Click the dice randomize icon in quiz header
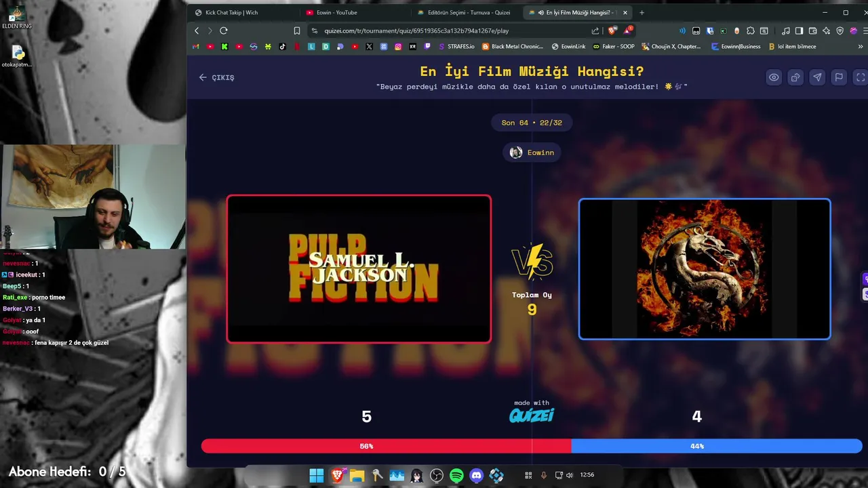The height and width of the screenshot is (488, 868). point(795,77)
